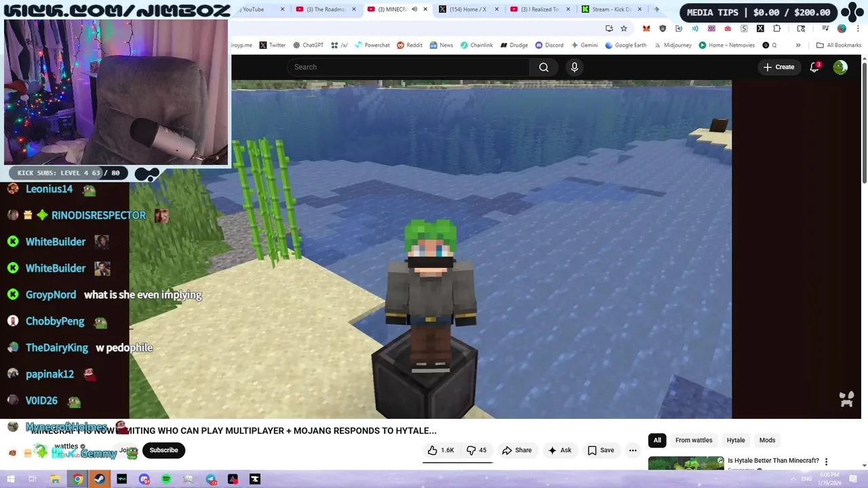Viewport: 868px width, 488px height.
Task: Open Telegram from the taskbar
Action: coord(211,479)
